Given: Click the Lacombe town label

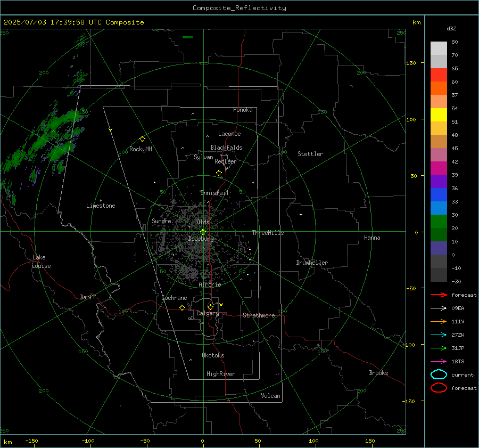Looking at the screenshot, I should (229, 134).
